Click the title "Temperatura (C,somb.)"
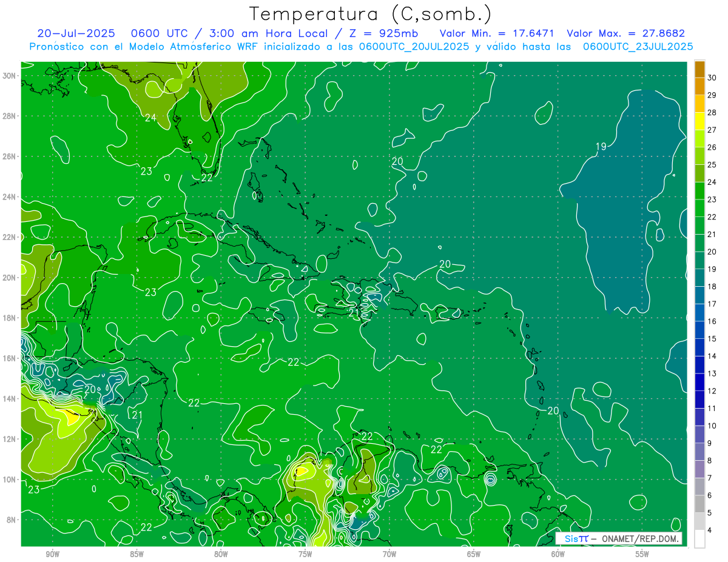This screenshot has height=562, width=728. (x=371, y=14)
